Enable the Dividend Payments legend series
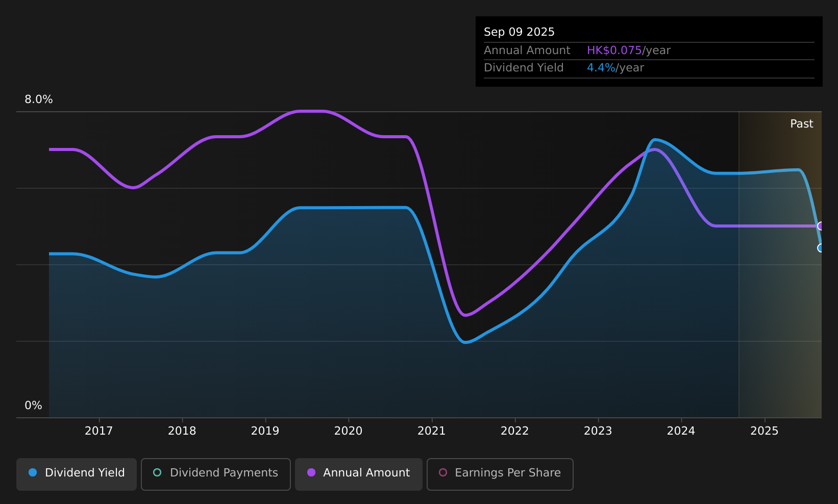 click(x=216, y=474)
